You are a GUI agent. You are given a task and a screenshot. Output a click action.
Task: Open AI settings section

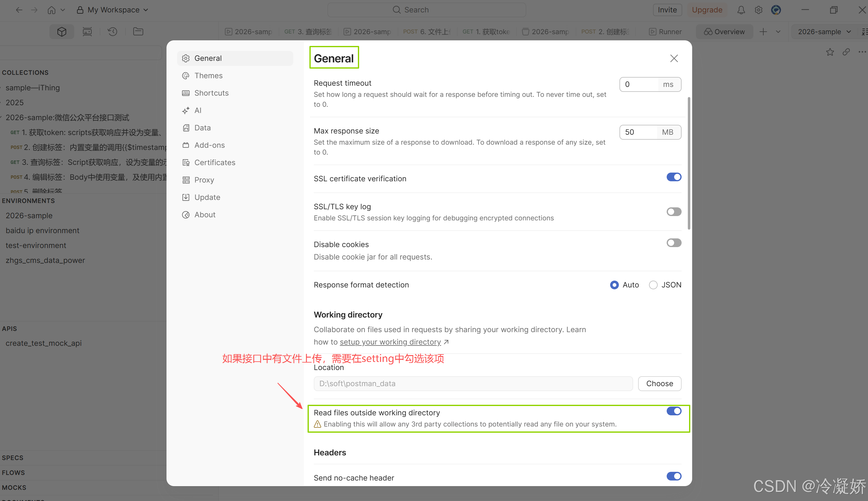[235, 111]
